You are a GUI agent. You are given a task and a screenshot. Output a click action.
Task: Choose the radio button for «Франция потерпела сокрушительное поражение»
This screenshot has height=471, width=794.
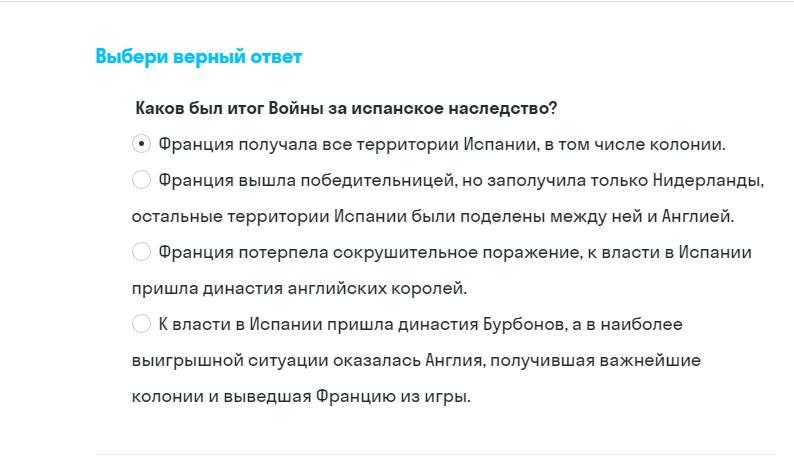tap(141, 252)
